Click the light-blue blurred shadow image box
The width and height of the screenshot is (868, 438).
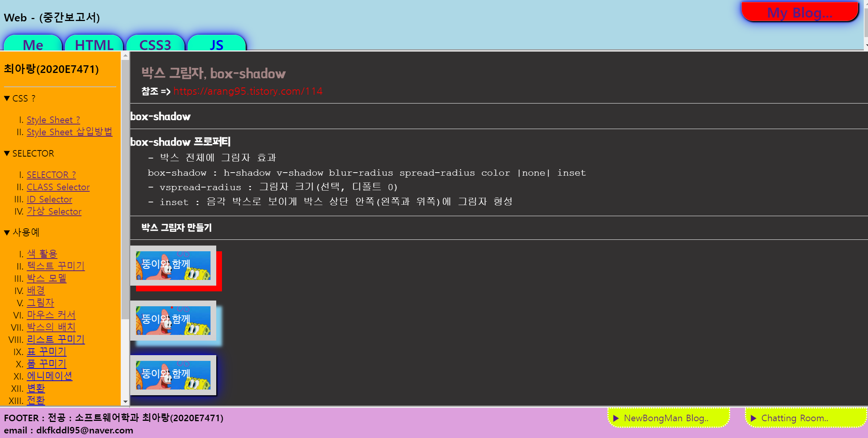coord(173,320)
